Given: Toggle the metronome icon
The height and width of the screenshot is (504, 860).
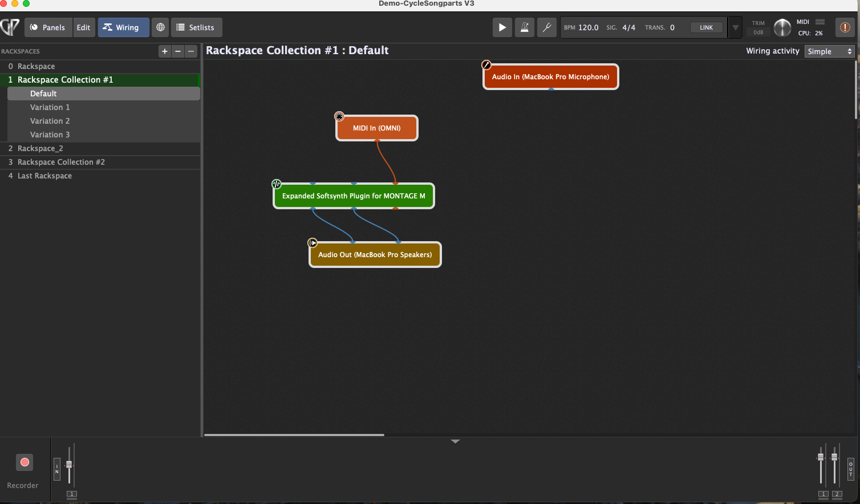Looking at the screenshot, I should pyautogui.click(x=524, y=27).
